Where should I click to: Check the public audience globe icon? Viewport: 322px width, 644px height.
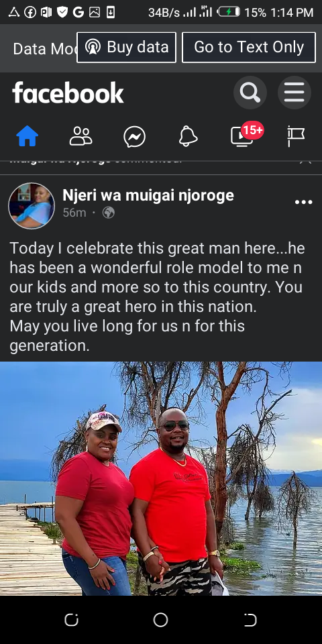click(109, 213)
